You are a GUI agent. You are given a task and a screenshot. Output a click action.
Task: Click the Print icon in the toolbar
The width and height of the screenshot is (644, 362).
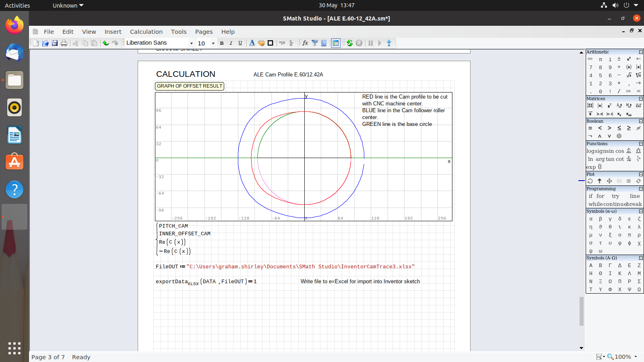coord(64,43)
